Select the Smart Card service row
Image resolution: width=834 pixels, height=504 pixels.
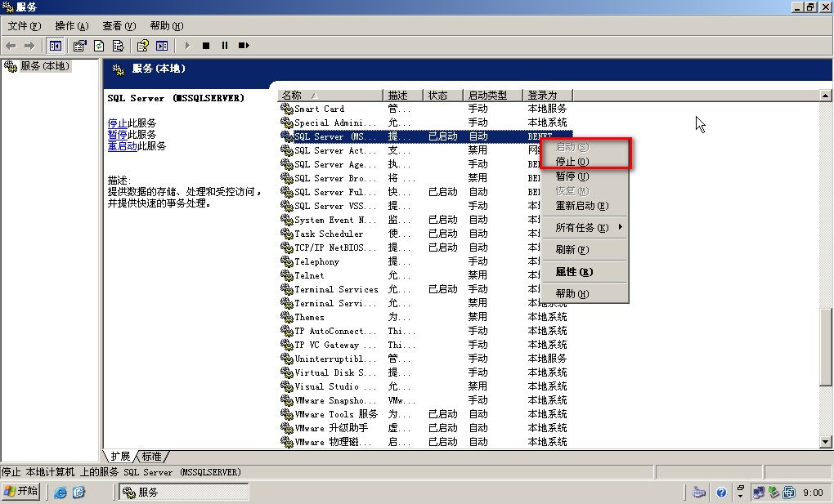click(425, 109)
